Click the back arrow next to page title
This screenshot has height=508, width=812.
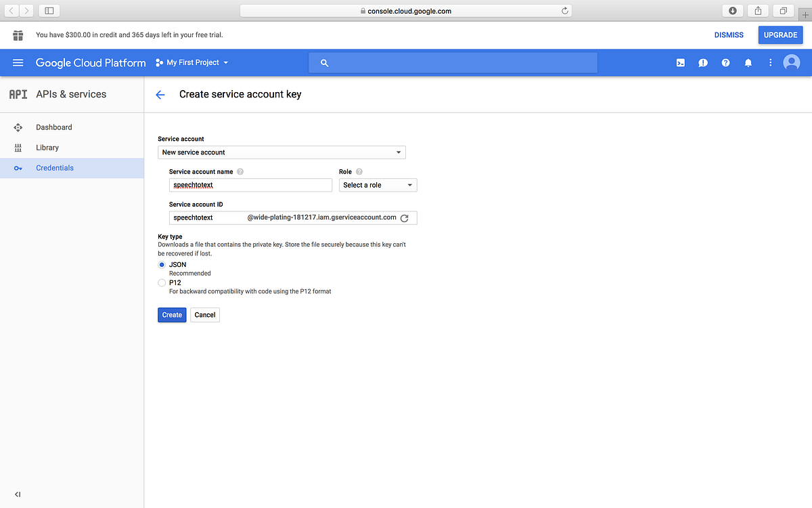point(160,95)
